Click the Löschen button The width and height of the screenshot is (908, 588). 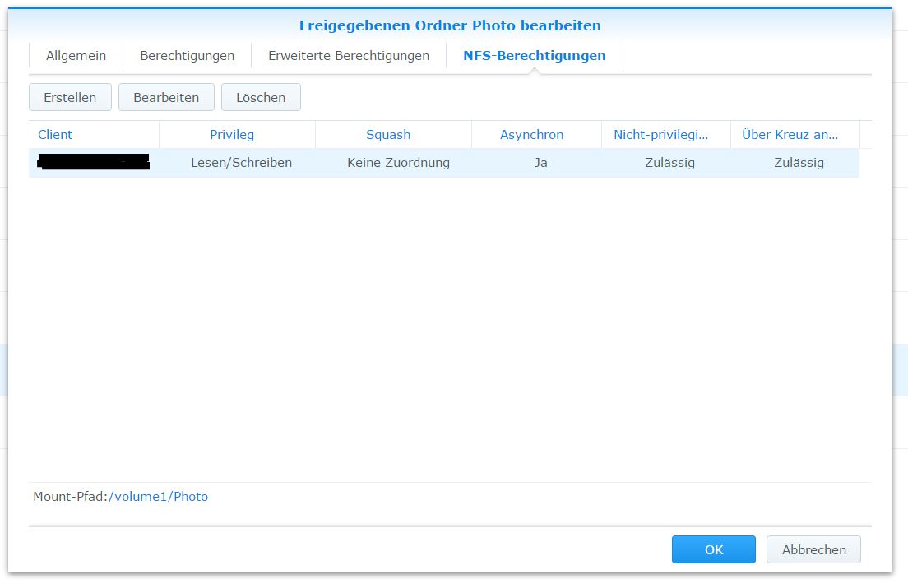[261, 97]
